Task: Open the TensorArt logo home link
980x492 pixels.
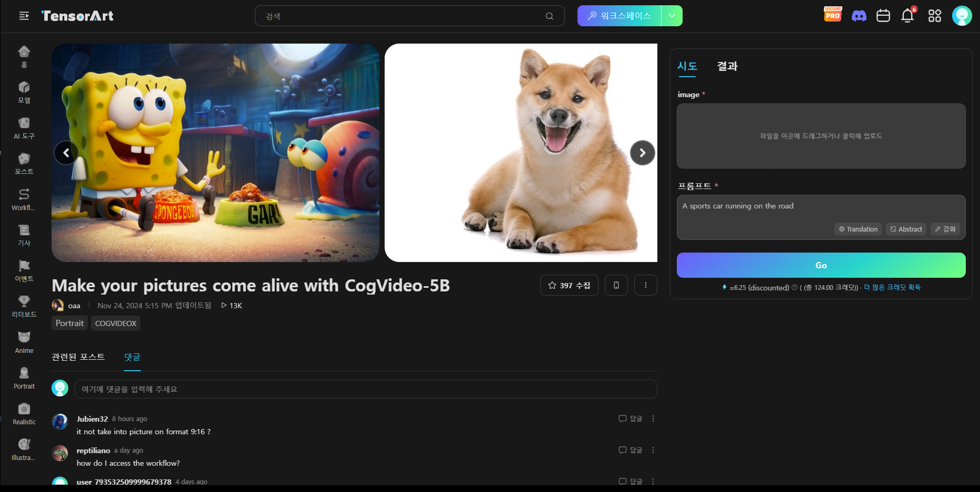Action: tap(77, 16)
